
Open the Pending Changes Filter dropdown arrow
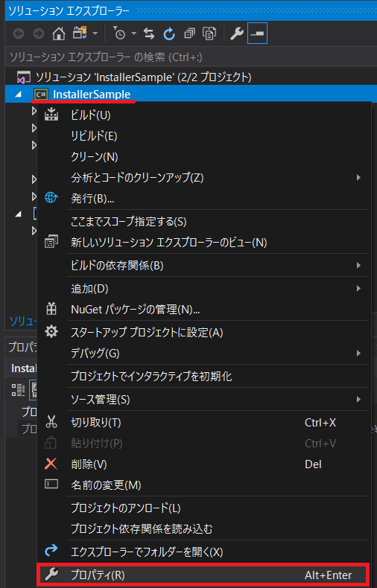pyautogui.click(x=134, y=33)
